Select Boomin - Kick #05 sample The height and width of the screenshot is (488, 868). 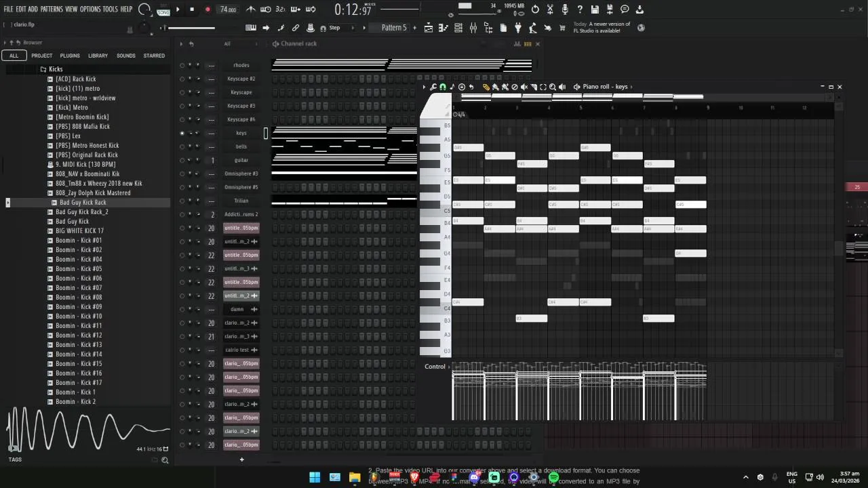click(79, 269)
